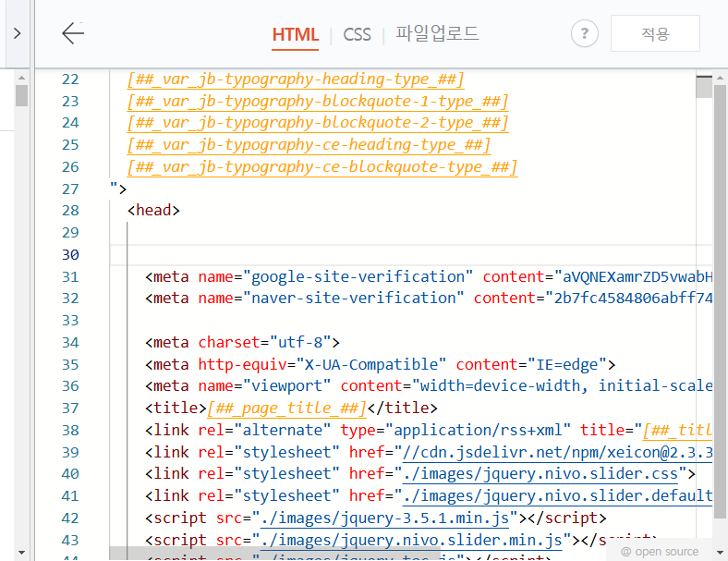Click the open source label at bottom right
Viewport: 728px width, 561px height.
[x=660, y=552]
